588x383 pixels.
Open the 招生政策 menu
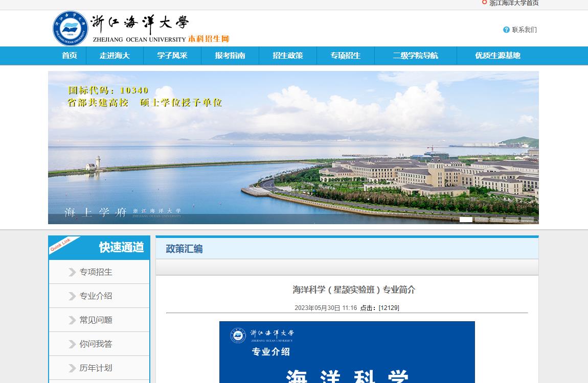[288, 56]
